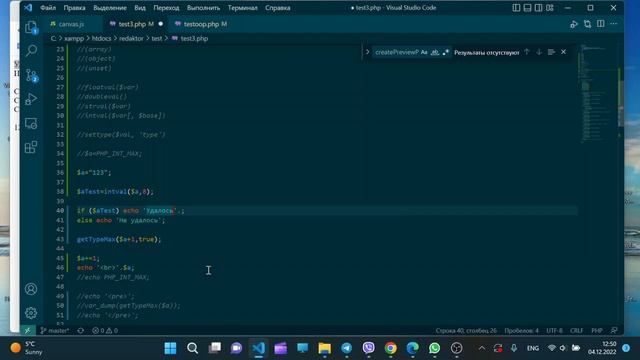The height and width of the screenshot is (360, 640).
Task: Click the Run file icon in editor toolbar
Action: [574, 24]
